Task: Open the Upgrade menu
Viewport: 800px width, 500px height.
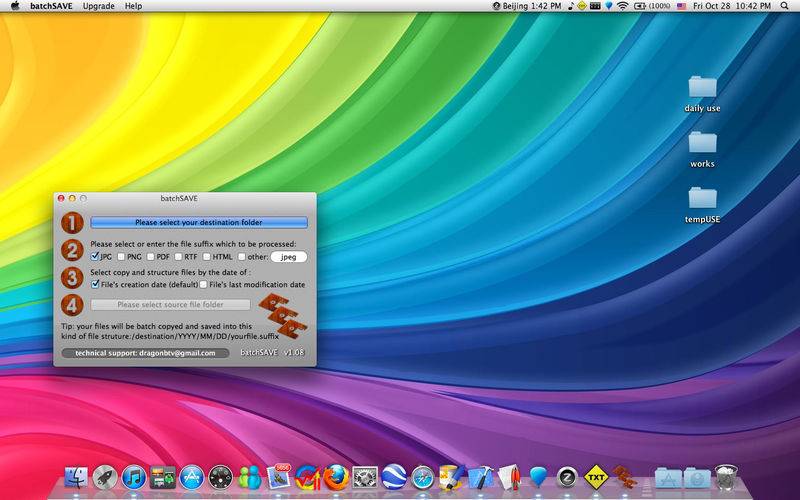Action: point(98,6)
